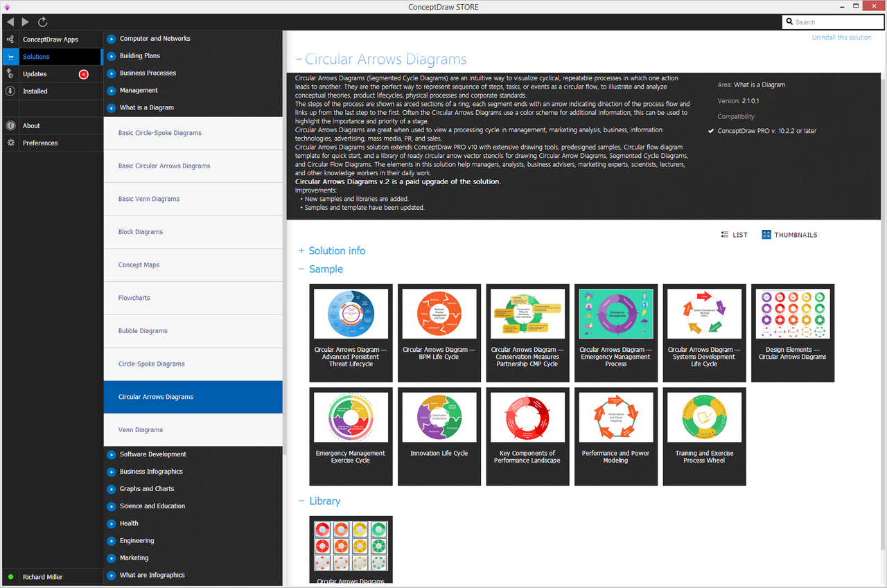Click the Back navigation arrow
Viewport: 887px width, 588px height.
[x=10, y=22]
